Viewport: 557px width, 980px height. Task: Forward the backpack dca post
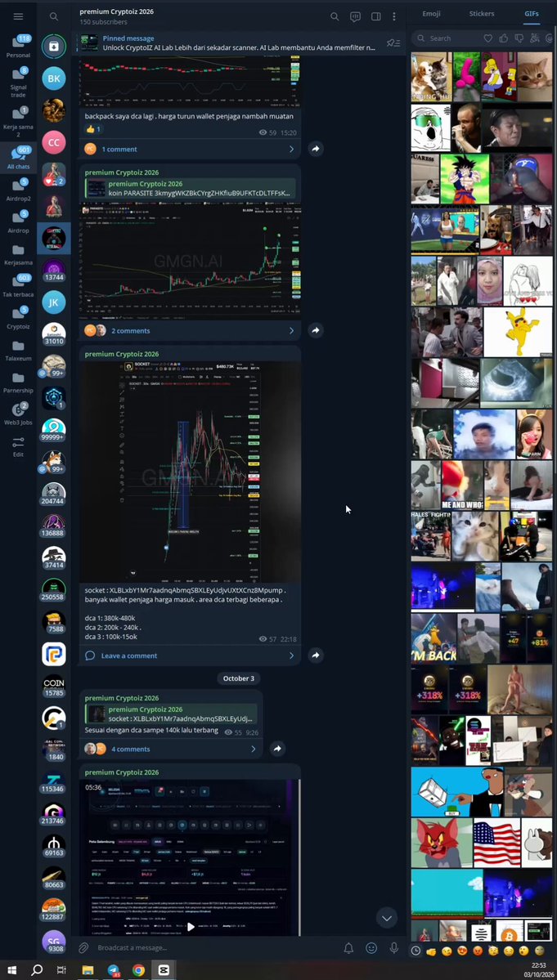tap(316, 149)
